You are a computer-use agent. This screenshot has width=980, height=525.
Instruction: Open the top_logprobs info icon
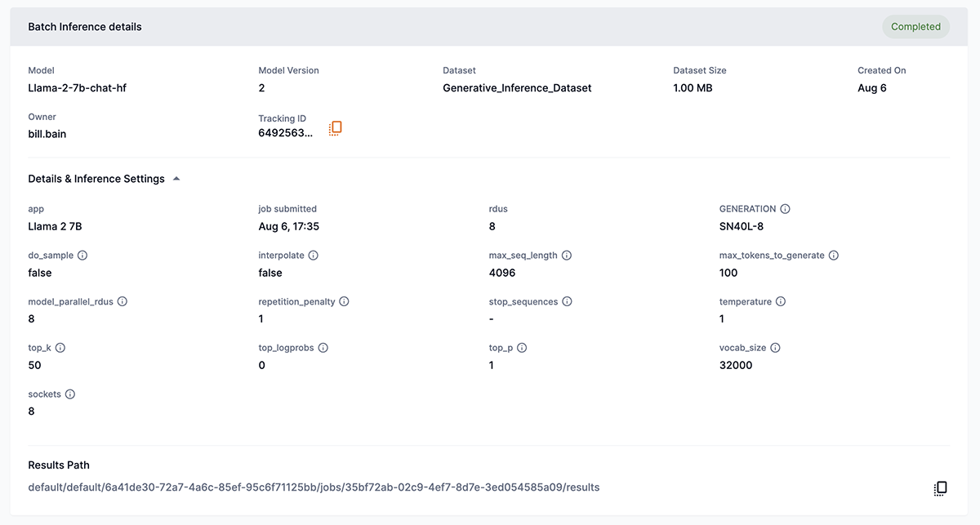[323, 347]
